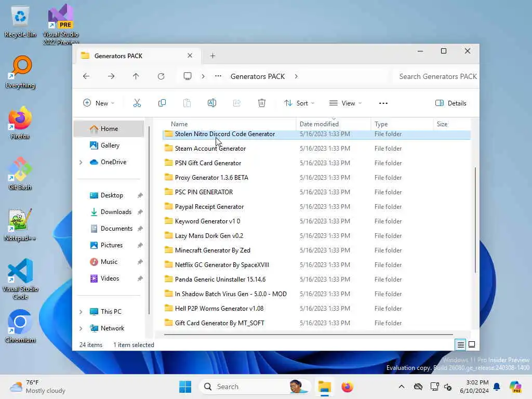Refresh the Generators PACK folder
The image size is (532, 399).
(x=161, y=76)
